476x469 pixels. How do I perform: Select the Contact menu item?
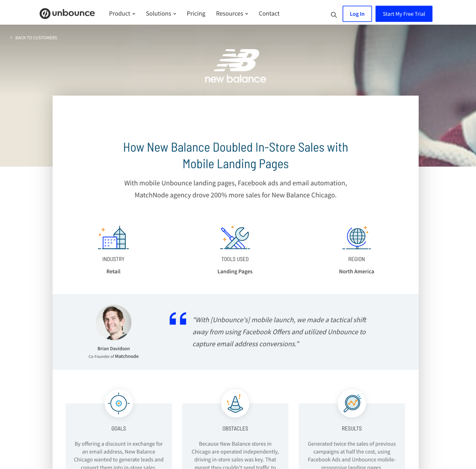tap(269, 13)
